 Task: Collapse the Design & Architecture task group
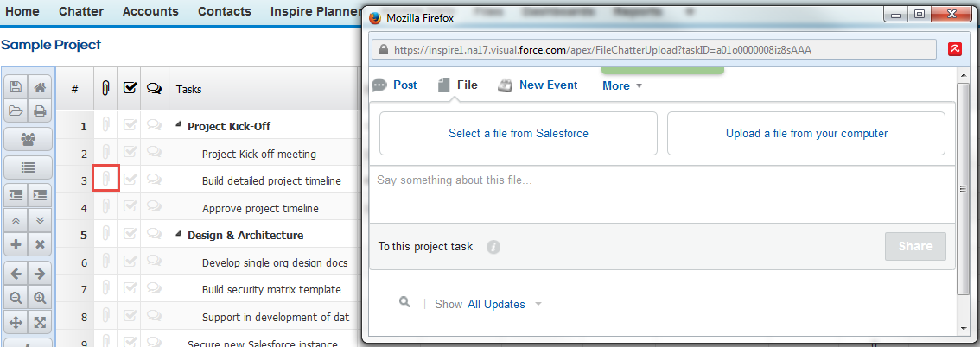pyautogui.click(x=180, y=234)
